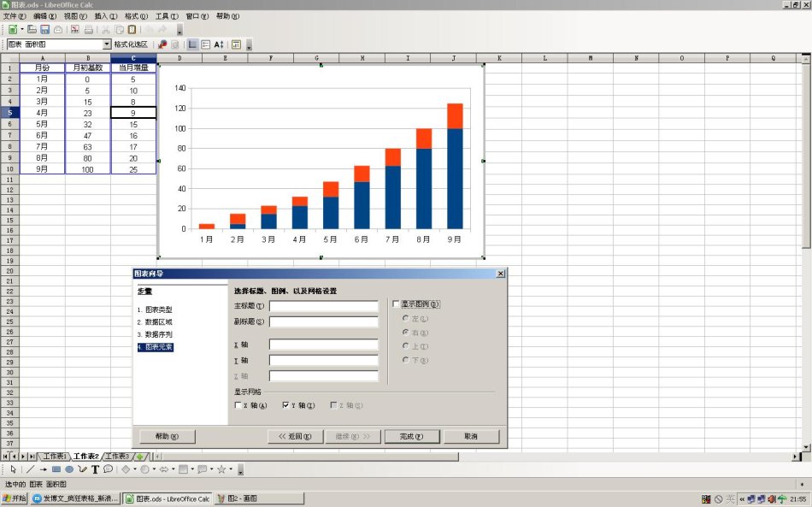Viewport: 812px width, 507px height.
Task: Click the orange segment of the 9月 bar
Action: click(455, 116)
